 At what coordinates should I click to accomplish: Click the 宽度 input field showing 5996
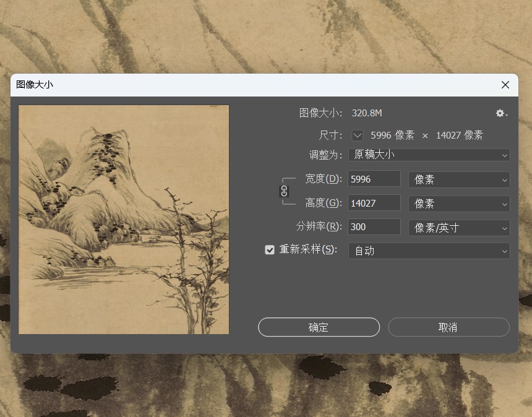[x=374, y=179]
